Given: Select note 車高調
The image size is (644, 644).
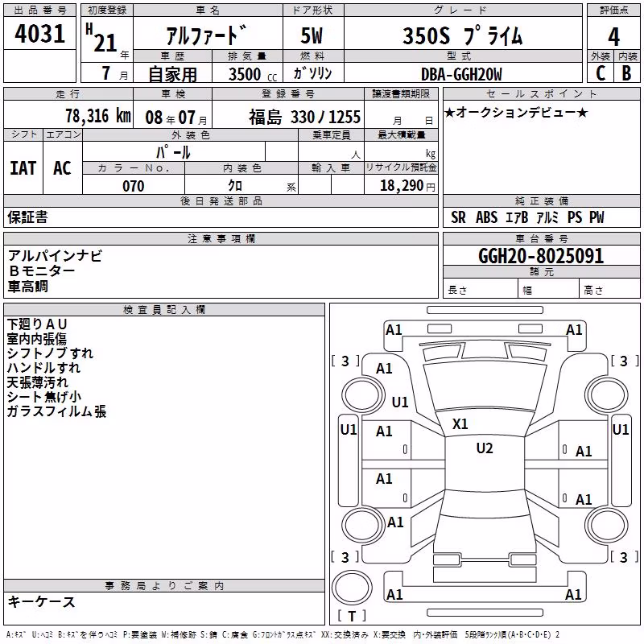Looking at the screenshot, I should pos(27,287).
